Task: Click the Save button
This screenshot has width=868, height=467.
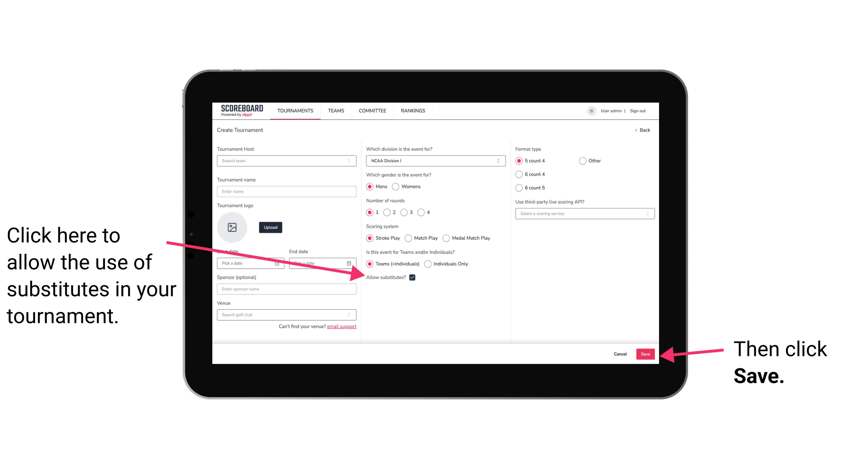Action: click(645, 354)
